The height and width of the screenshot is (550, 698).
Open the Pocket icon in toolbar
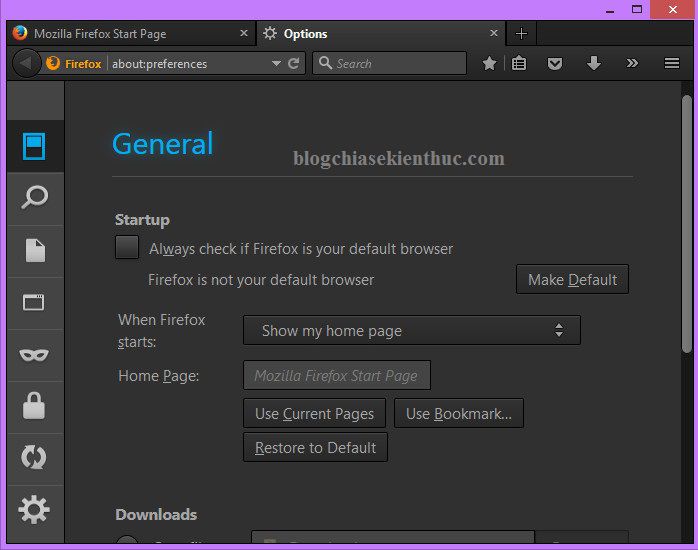click(x=555, y=64)
